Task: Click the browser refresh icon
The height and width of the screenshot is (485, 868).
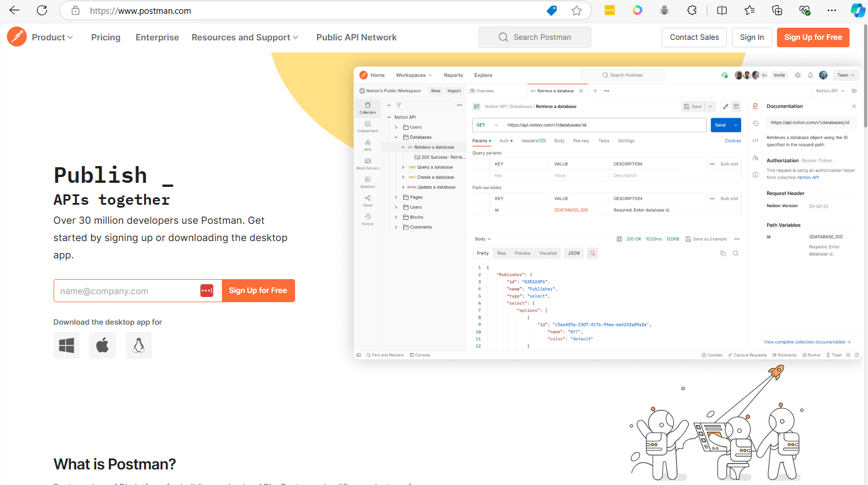Action: point(42,10)
